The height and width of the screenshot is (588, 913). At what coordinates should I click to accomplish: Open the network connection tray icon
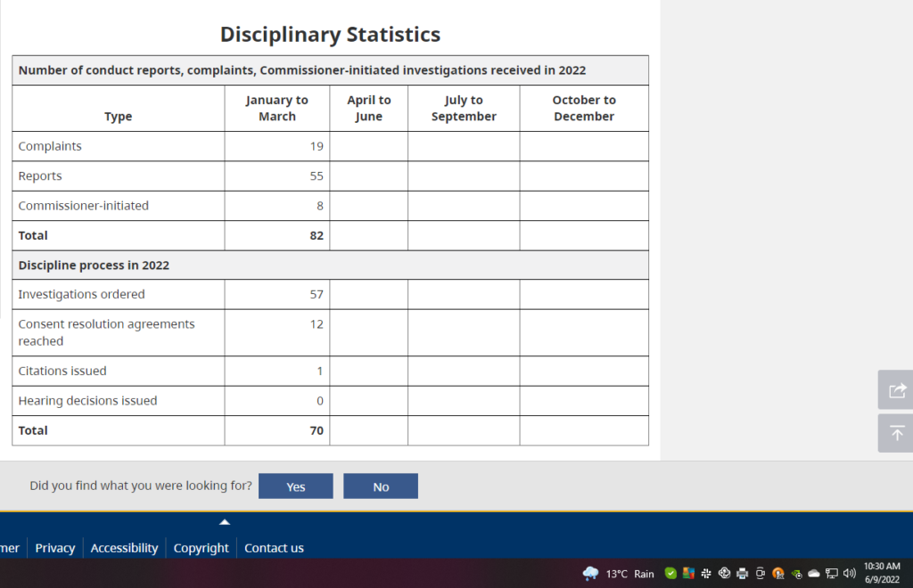832,574
